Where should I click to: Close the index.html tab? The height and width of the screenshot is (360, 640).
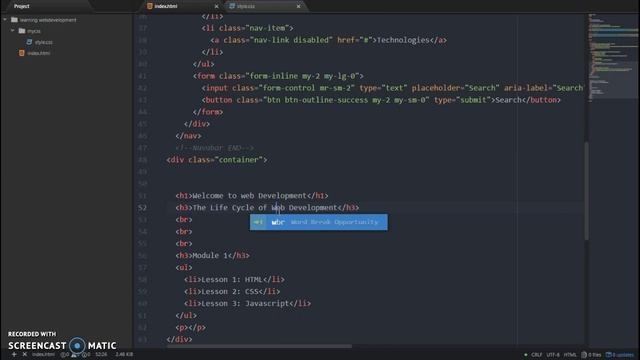216,7
